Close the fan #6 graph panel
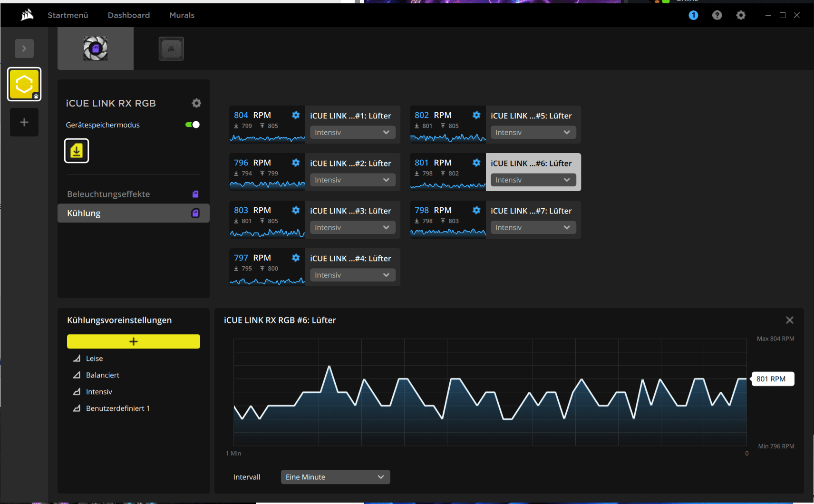This screenshot has height=504, width=814. point(790,320)
